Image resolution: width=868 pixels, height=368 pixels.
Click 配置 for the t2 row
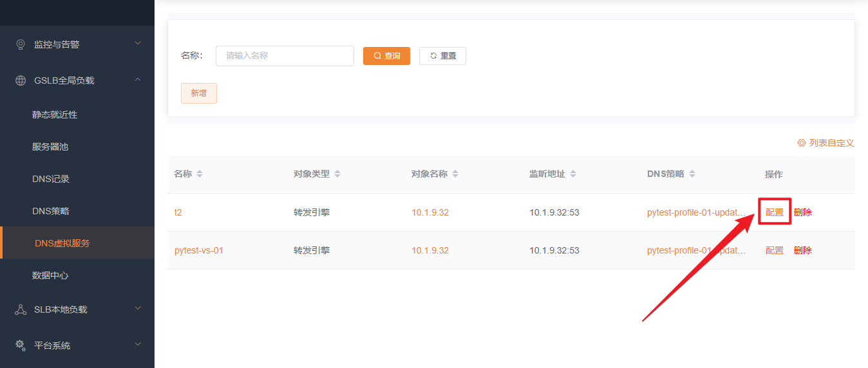coord(775,212)
